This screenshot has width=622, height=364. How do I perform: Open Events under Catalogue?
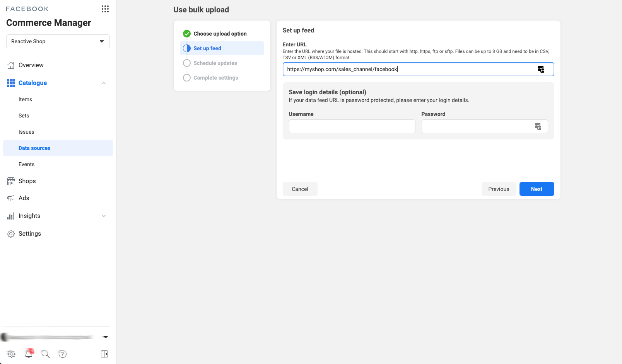point(26,164)
